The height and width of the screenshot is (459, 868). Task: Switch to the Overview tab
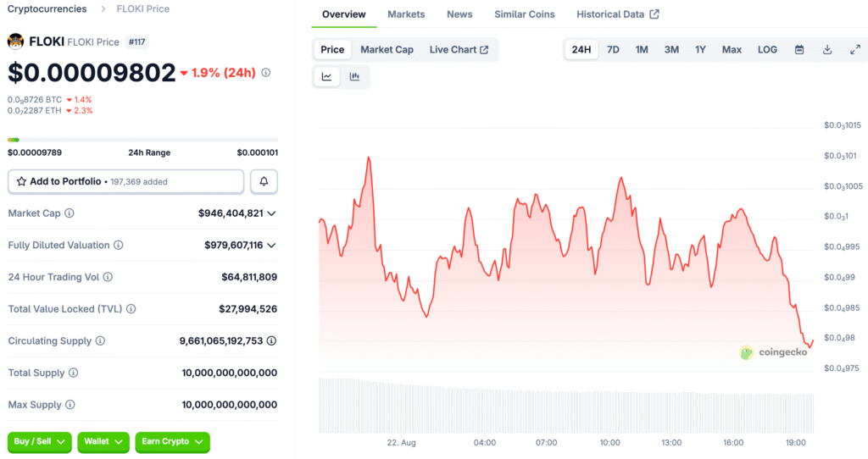point(344,14)
